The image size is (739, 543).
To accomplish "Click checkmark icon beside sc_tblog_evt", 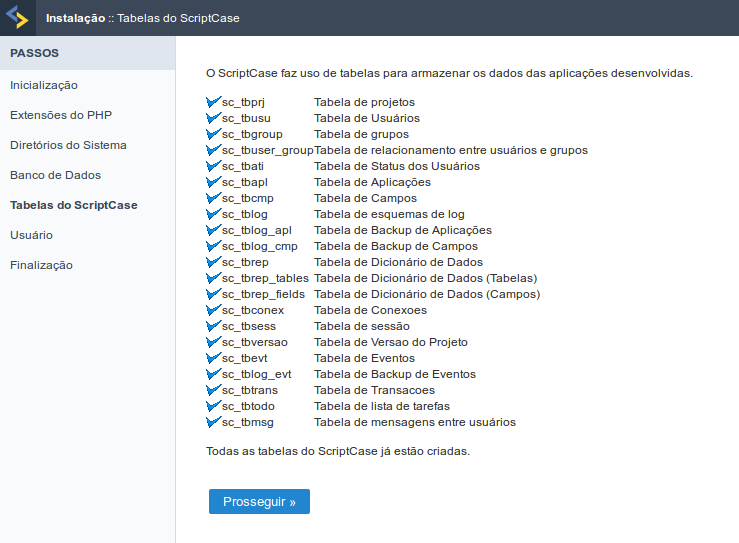I will 213,374.
